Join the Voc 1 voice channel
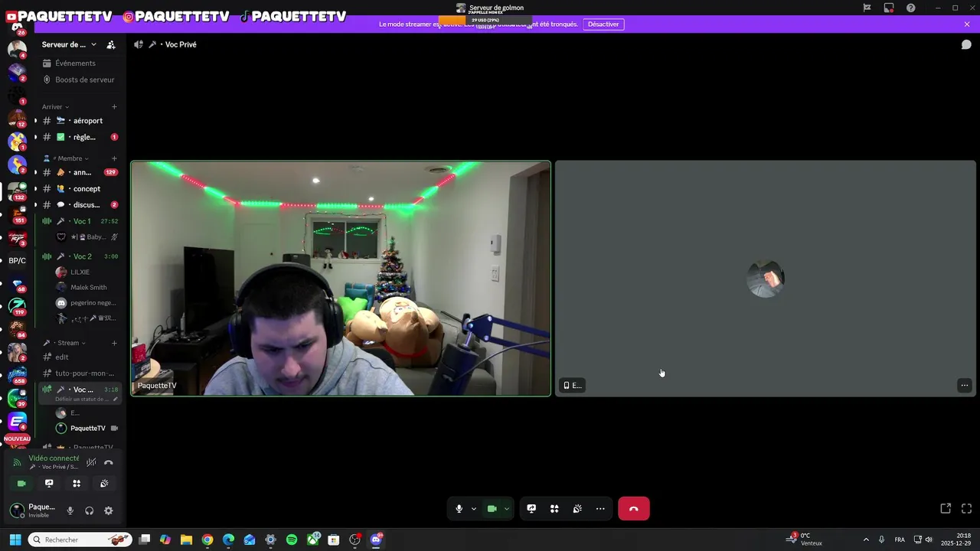This screenshot has width=980, height=551. tap(79, 221)
